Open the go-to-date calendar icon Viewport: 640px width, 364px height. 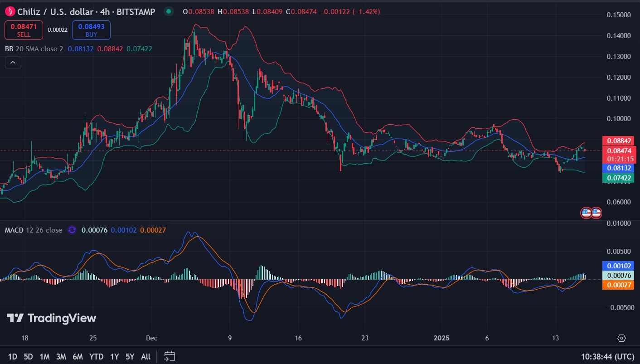tap(170, 356)
